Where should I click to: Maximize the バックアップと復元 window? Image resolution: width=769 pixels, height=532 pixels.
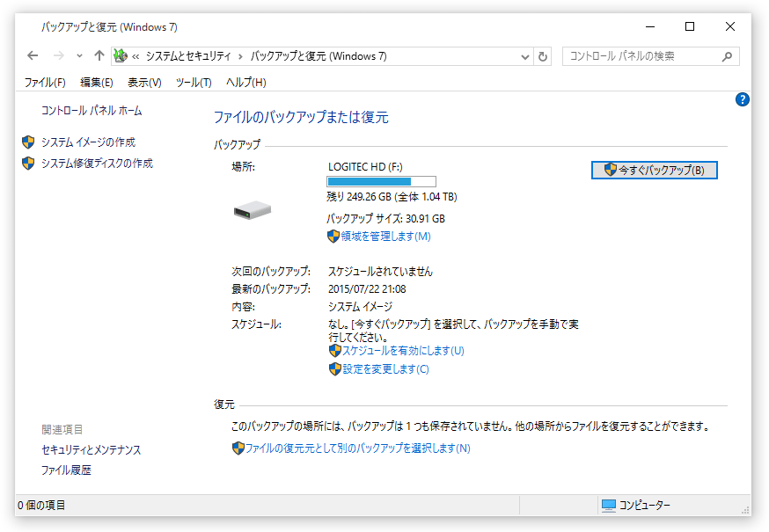point(690,27)
